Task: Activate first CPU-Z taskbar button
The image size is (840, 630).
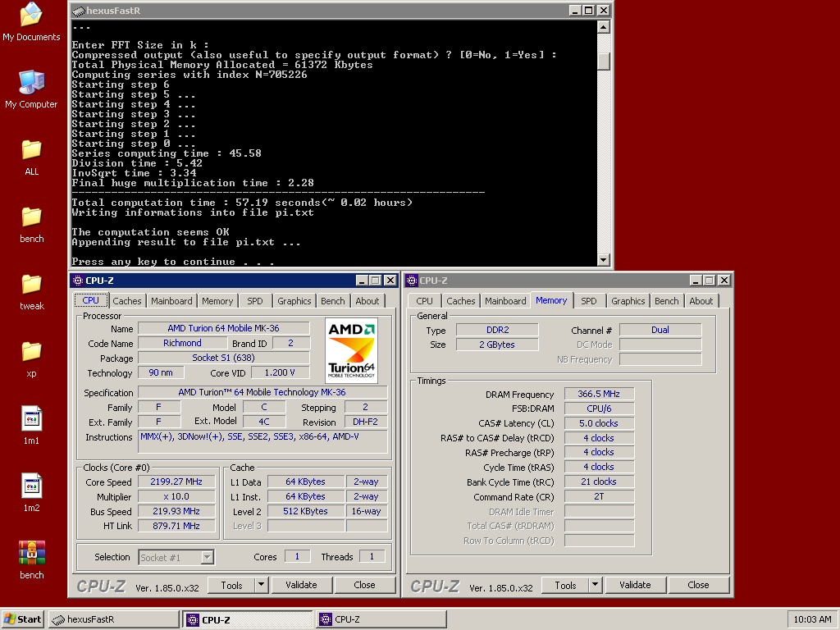Action: [248, 619]
